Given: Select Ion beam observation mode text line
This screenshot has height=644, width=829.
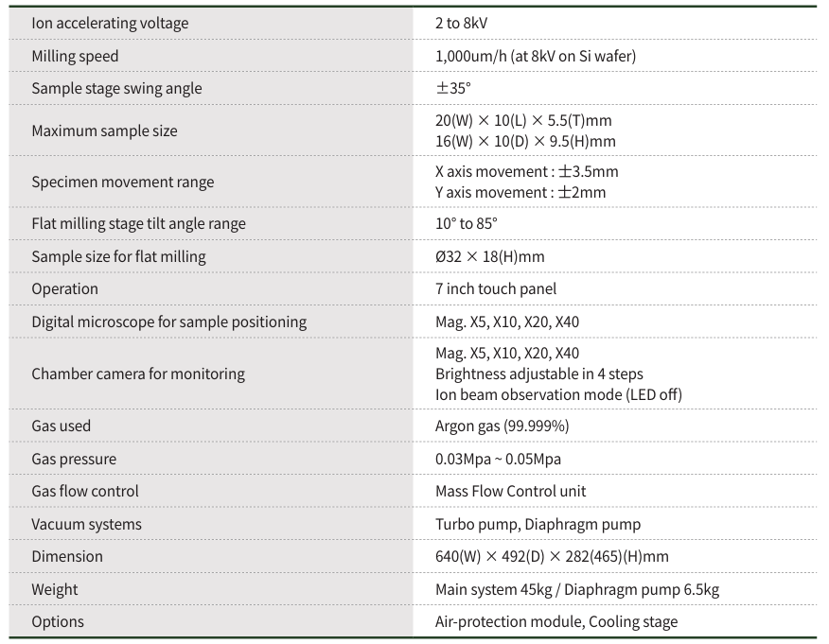Looking at the screenshot, I should point(557,394).
